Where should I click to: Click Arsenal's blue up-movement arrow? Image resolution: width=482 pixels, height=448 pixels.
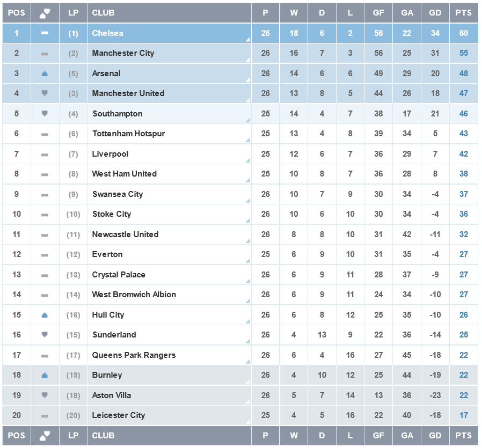pos(45,74)
